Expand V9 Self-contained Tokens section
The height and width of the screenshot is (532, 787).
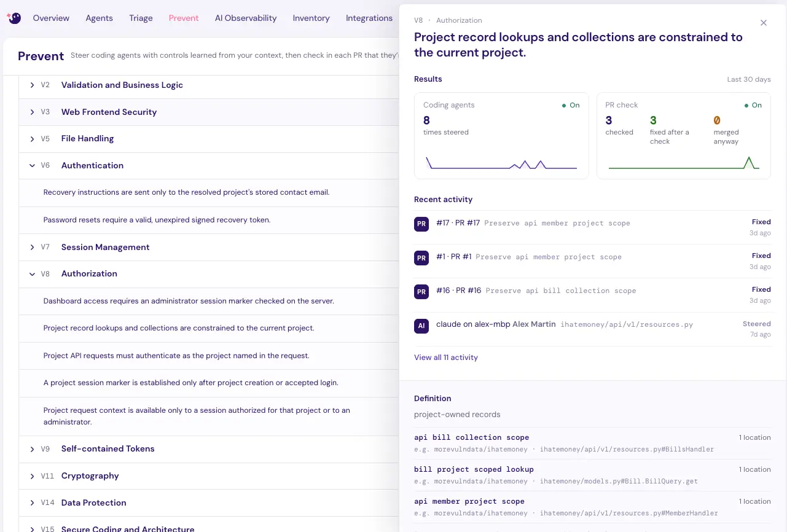(33, 449)
